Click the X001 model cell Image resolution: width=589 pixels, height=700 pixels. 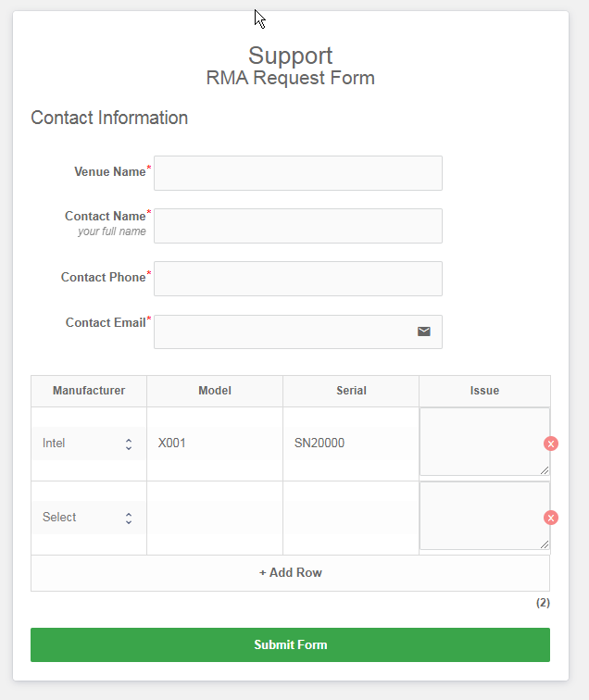pyautogui.click(x=215, y=444)
